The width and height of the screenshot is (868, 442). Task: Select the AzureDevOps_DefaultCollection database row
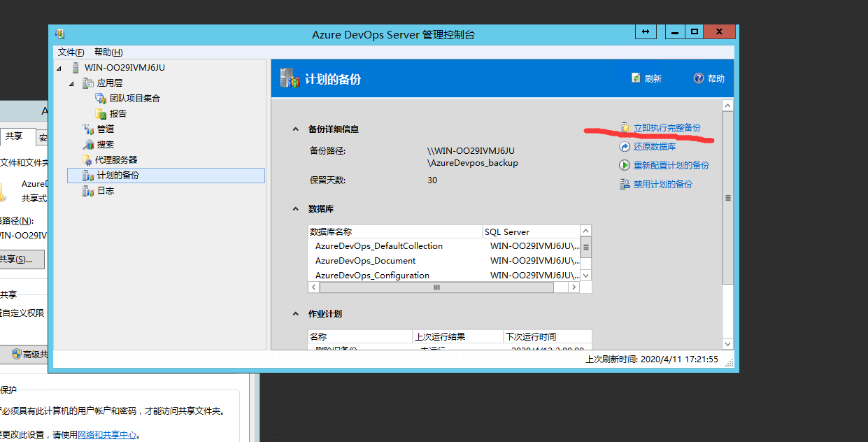coord(378,246)
